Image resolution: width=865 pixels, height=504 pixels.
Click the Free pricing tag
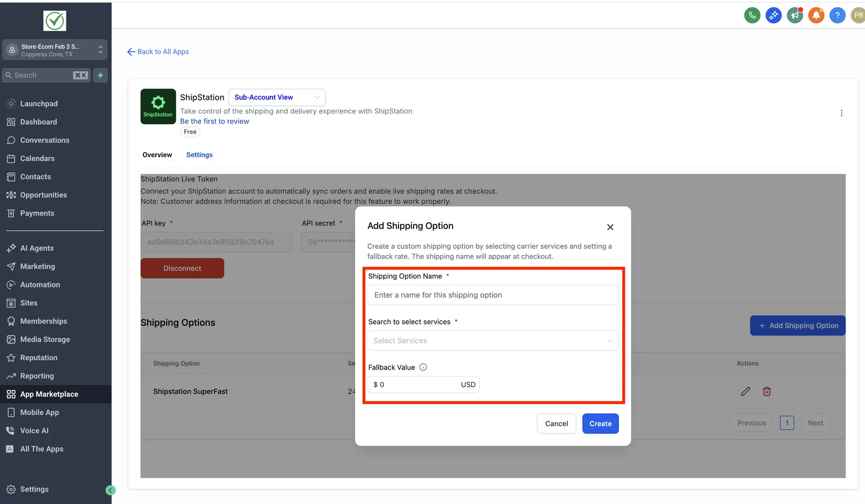[x=190, y=132]
